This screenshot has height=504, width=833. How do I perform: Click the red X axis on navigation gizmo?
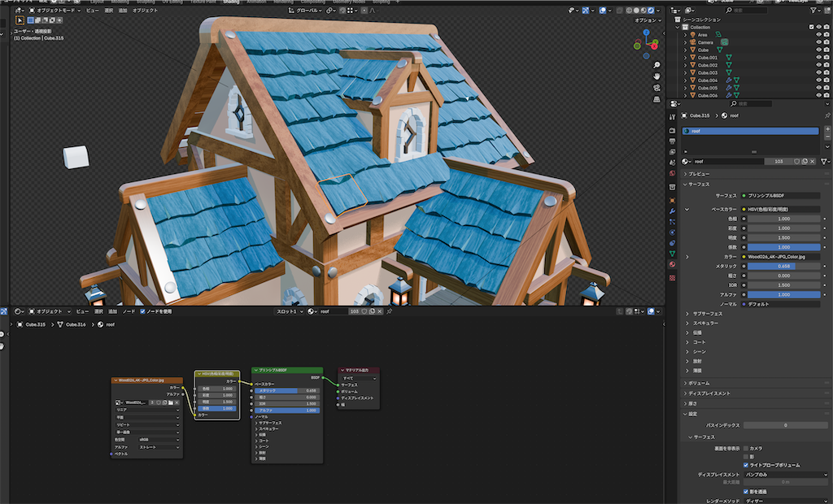pos(654,46)
